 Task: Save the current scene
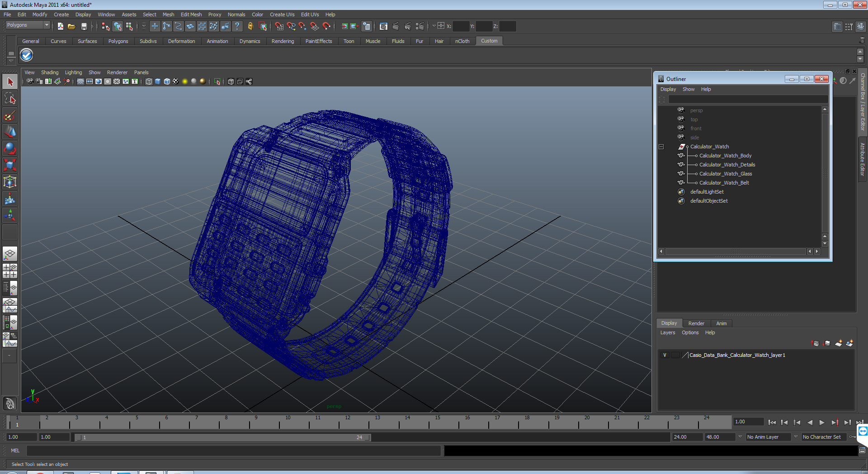click(x=84, y=26)
